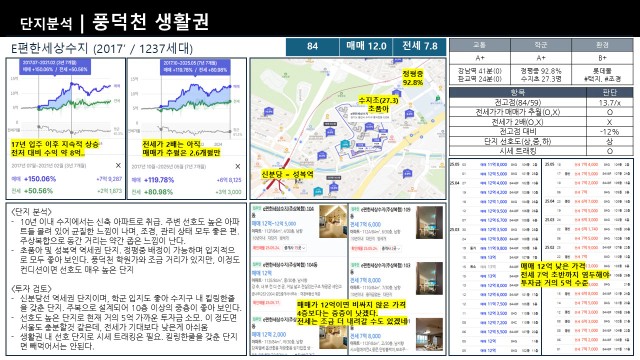Image resolution: width=640 pixels, height=360 pixels.
Task: Click the 단지분석 label in header
Action: pyautogui.click(x=46, y=23)
